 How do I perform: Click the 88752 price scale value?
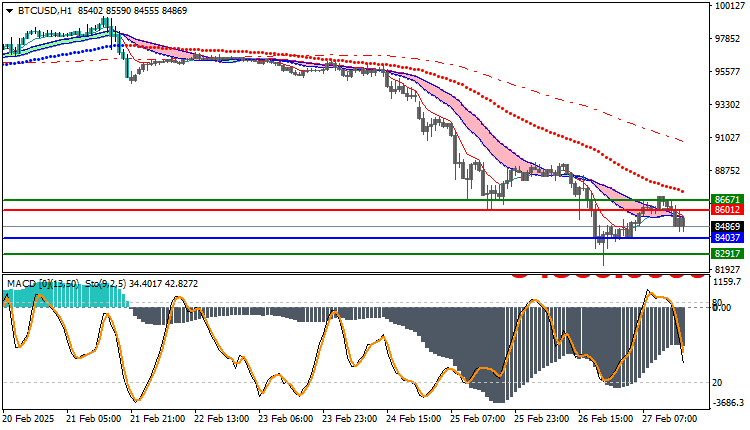(728, 171)
